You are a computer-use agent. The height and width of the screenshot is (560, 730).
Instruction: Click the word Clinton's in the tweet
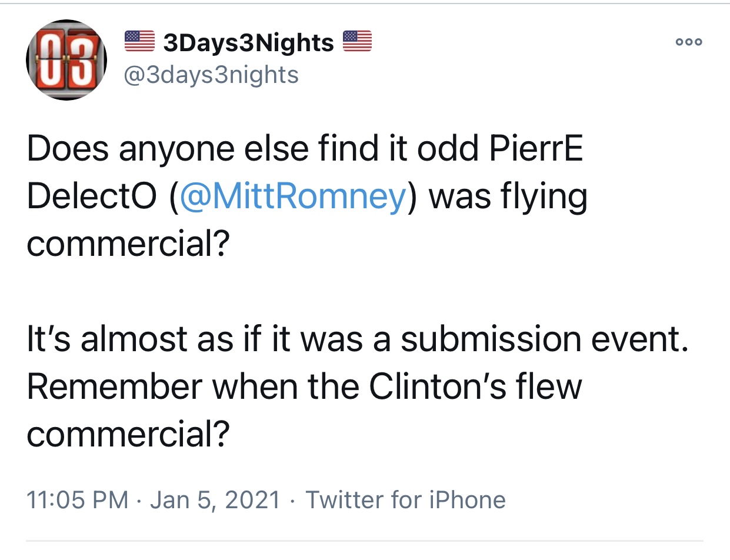435,386
